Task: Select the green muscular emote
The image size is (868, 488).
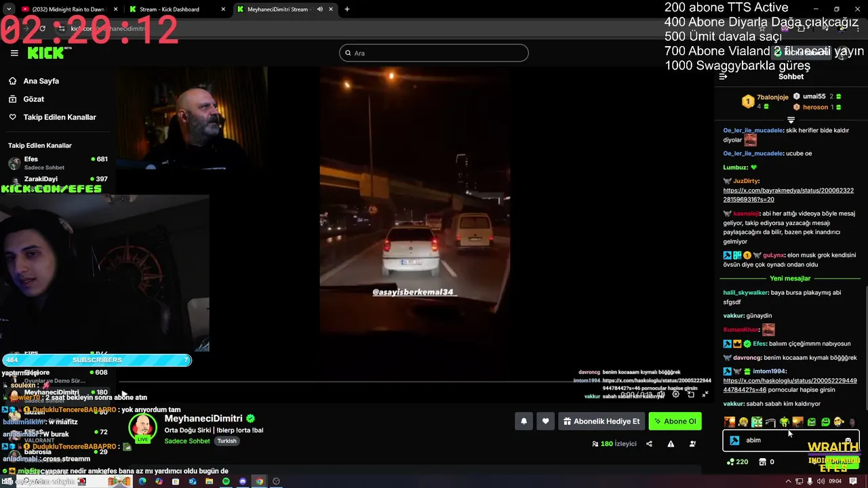Action: pos(784,422)
